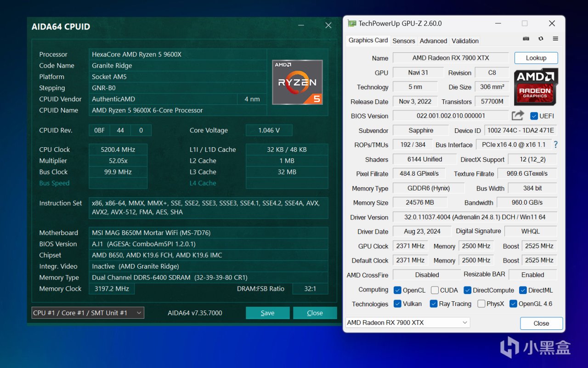
Task: Click the Device ID "1002 744C - 1DA2 471E"
Action: tap(521, 130)
